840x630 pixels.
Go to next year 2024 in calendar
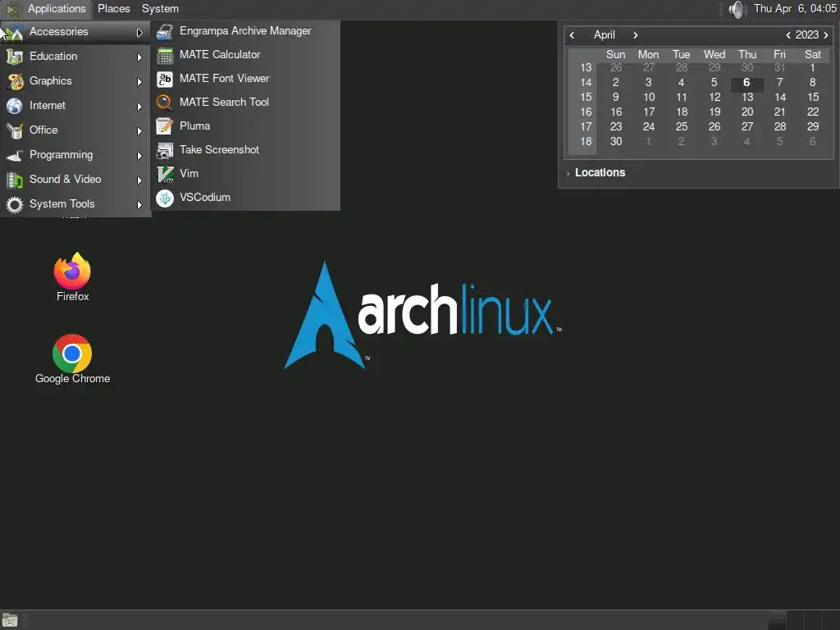point(826,35)
